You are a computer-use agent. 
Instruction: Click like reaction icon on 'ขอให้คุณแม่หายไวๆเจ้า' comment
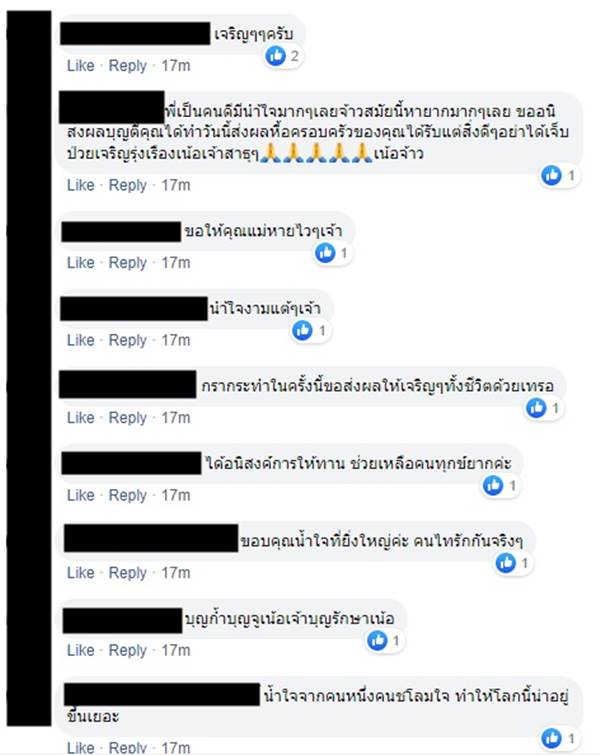click(x=325, y=253)
